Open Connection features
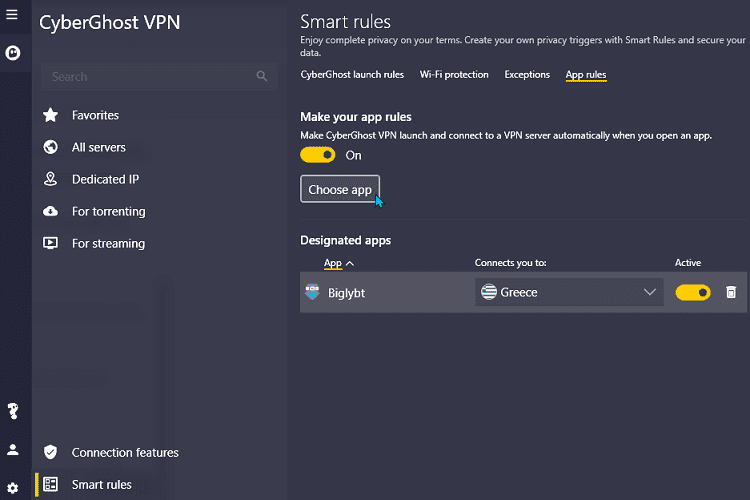 (x=125, y=453)
